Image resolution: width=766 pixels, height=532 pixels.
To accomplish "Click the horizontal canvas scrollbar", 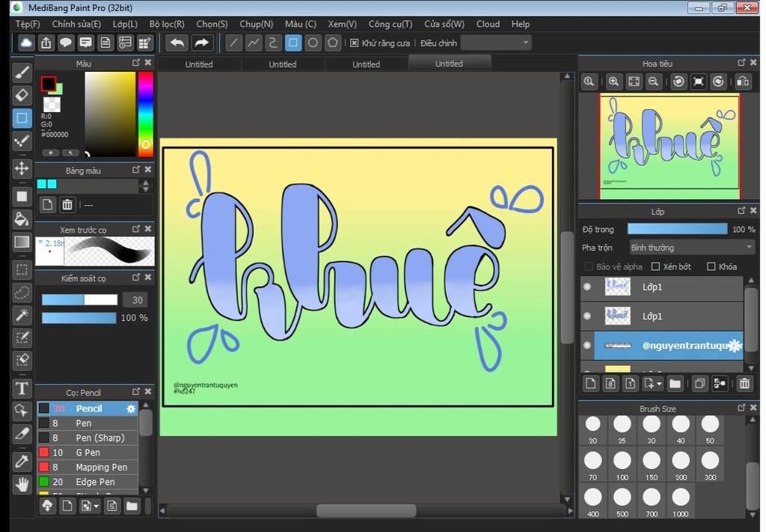I will 367,510.
